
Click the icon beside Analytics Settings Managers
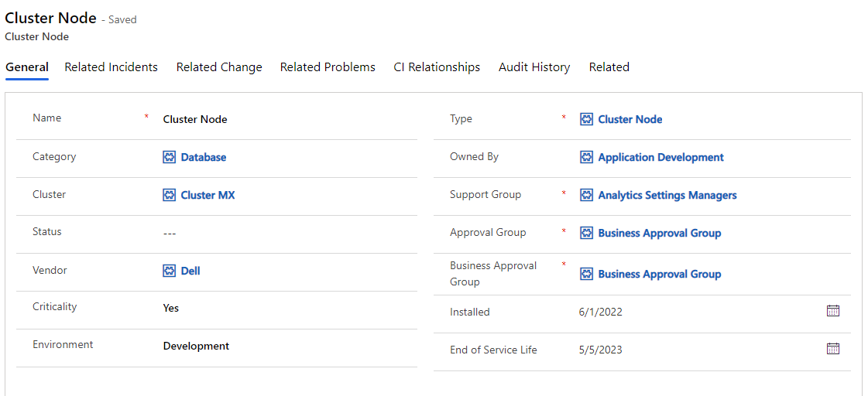[x=587, y=195]
